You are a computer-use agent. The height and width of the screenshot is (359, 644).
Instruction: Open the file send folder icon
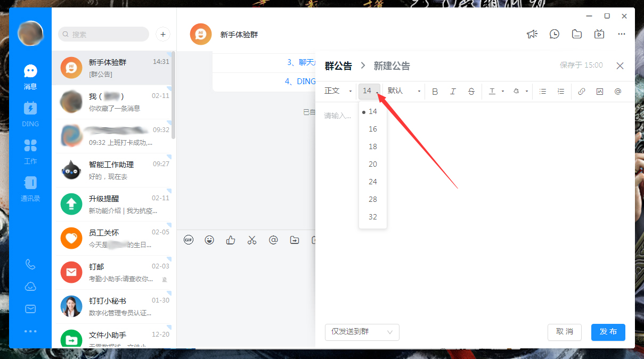point(294,240)
